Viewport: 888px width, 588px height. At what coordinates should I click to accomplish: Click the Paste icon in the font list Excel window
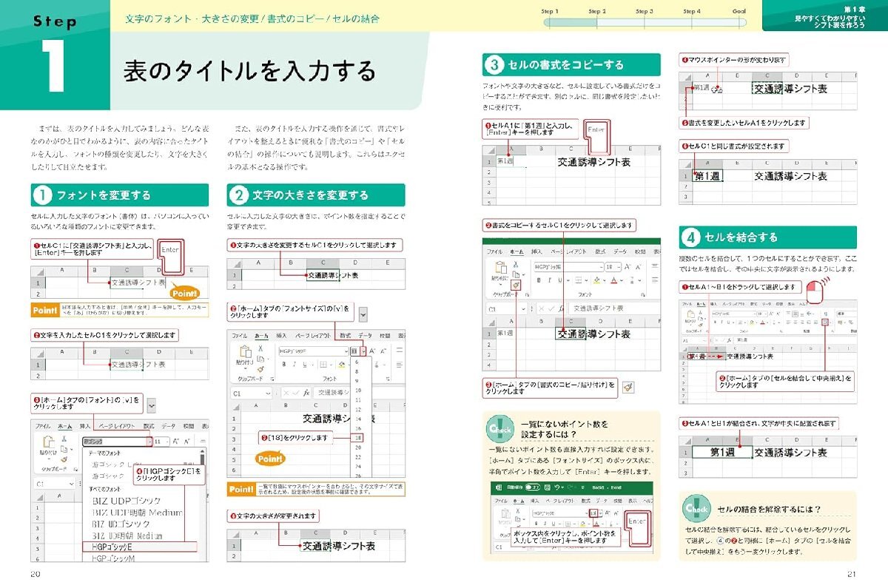pyautogui.click(x=48, y=442)
